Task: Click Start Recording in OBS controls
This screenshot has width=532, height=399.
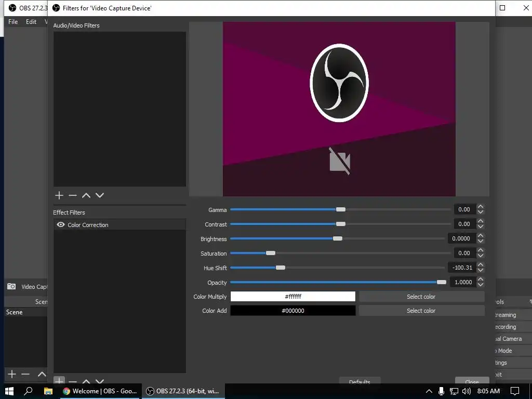Action: pos(513,327)
